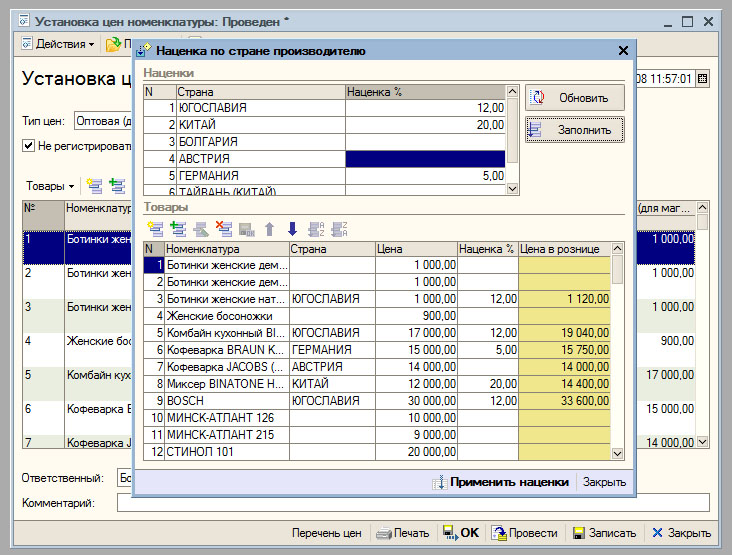
Task: Move row up with the up arrow icon
Action: [269, 228]
